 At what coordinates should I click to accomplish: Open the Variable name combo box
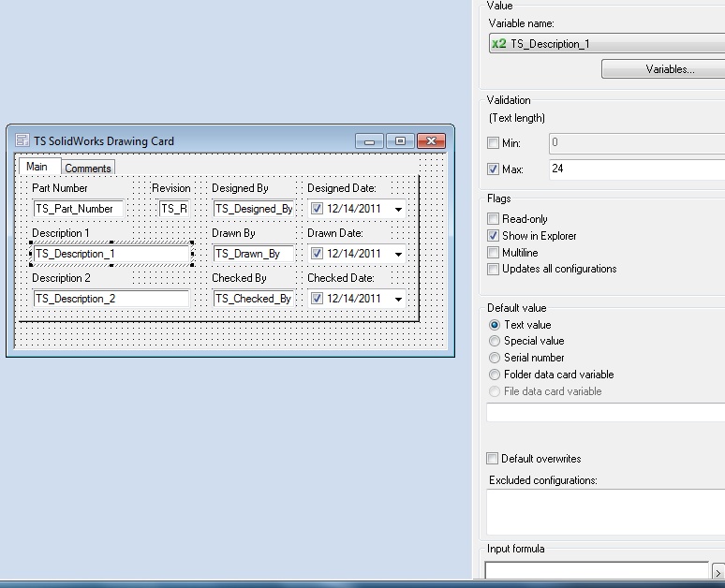[607, 43]
